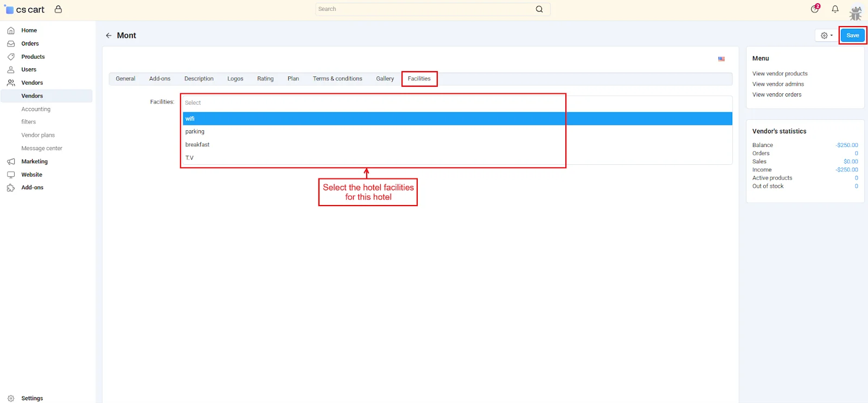Click into the top Search field
The width and height of the screenshot is (868, 403).
[423, 9]
